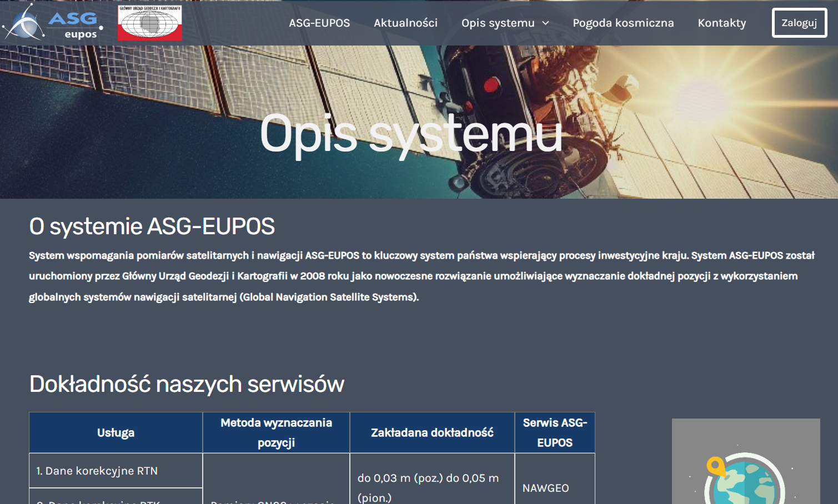Open the Pogoda kosmiczna page
Screen dimensions: 838x504
click(x=623, y=23)
